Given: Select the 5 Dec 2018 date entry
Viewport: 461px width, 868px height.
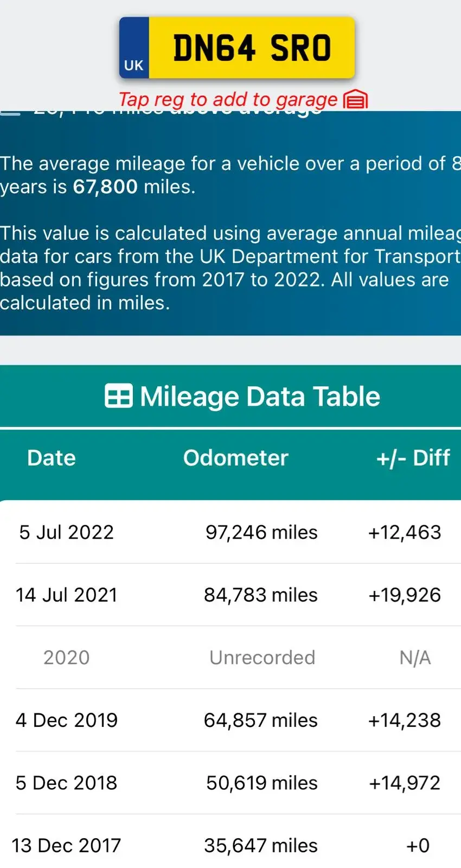Looking at the screenshot, I should tap(67, 783).
